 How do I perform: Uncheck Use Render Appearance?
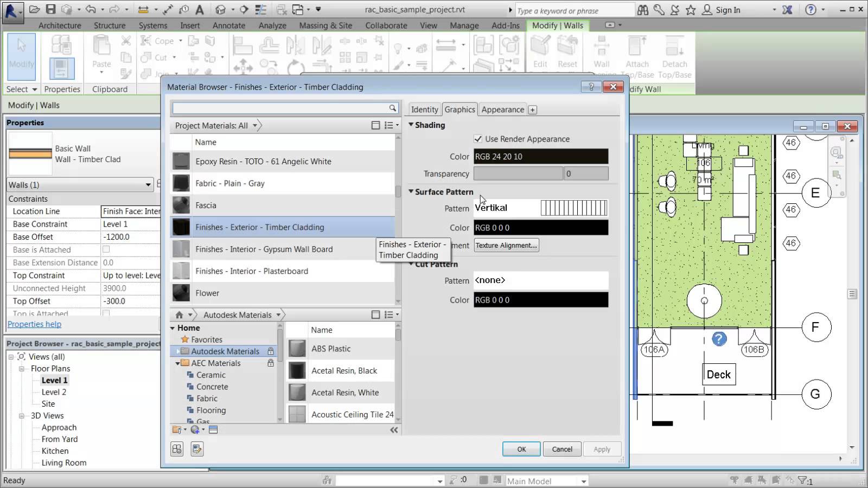coord(479,139)
